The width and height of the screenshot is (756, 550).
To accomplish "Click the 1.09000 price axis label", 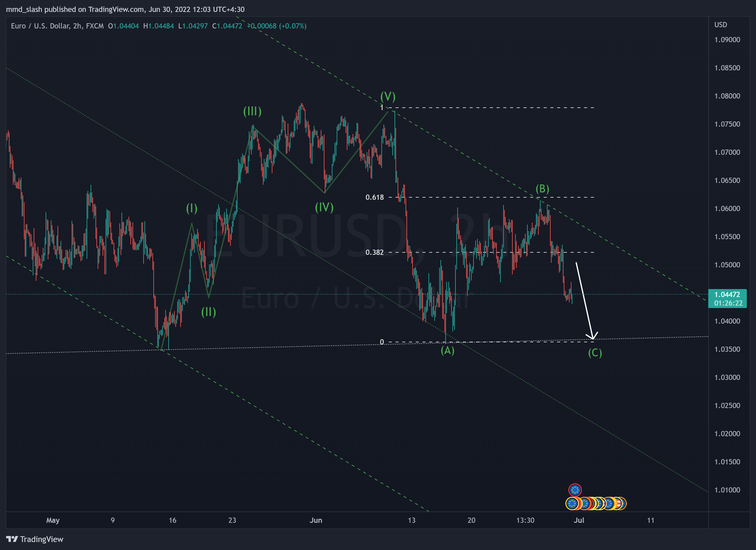I will click(x=727, y=40).
